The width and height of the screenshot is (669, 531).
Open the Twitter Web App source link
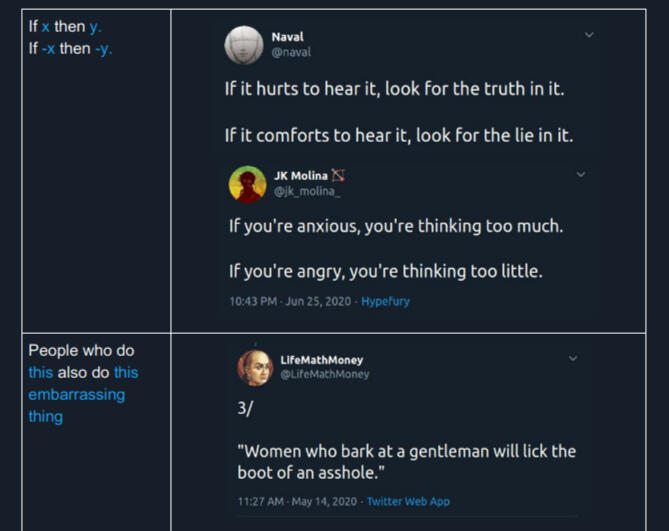(408, 501)
